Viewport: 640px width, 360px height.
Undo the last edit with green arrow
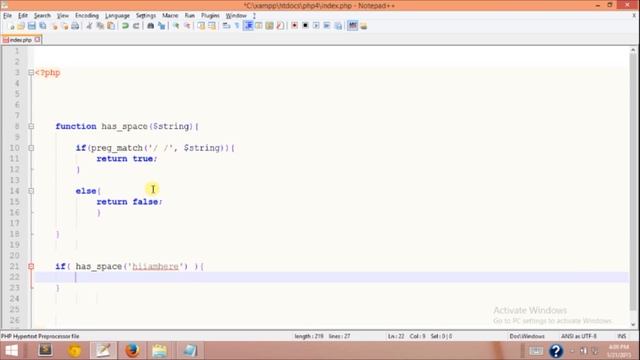pyautogui.click(x=125, y=26)
